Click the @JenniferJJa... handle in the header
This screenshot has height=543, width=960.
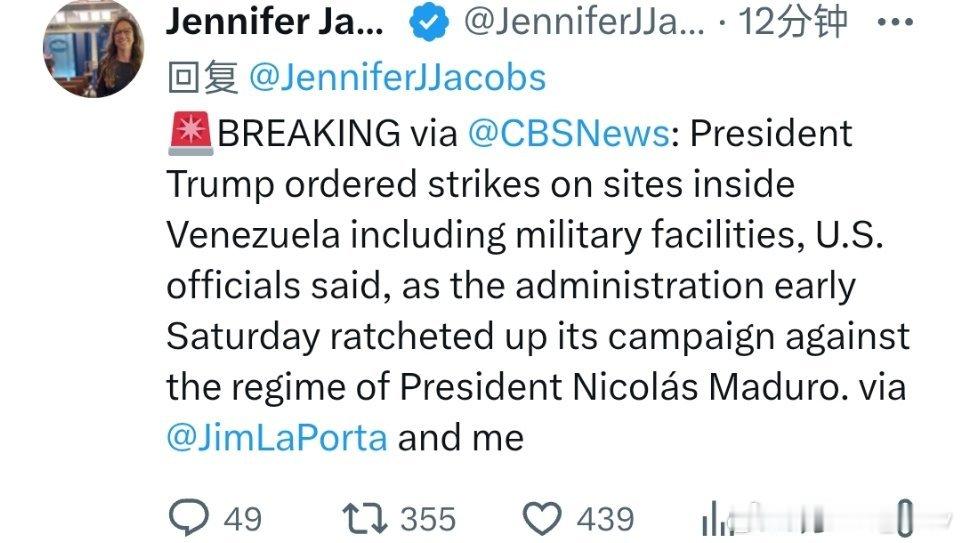pos(584,23)
